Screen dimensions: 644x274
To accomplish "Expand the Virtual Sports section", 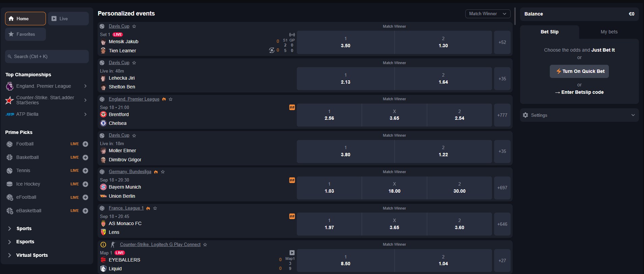I will click(x=28, y=255).
